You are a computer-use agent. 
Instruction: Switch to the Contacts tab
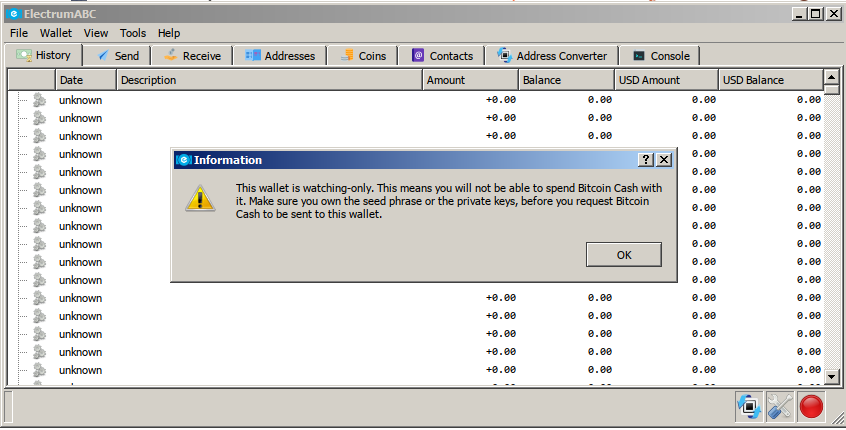441,56
